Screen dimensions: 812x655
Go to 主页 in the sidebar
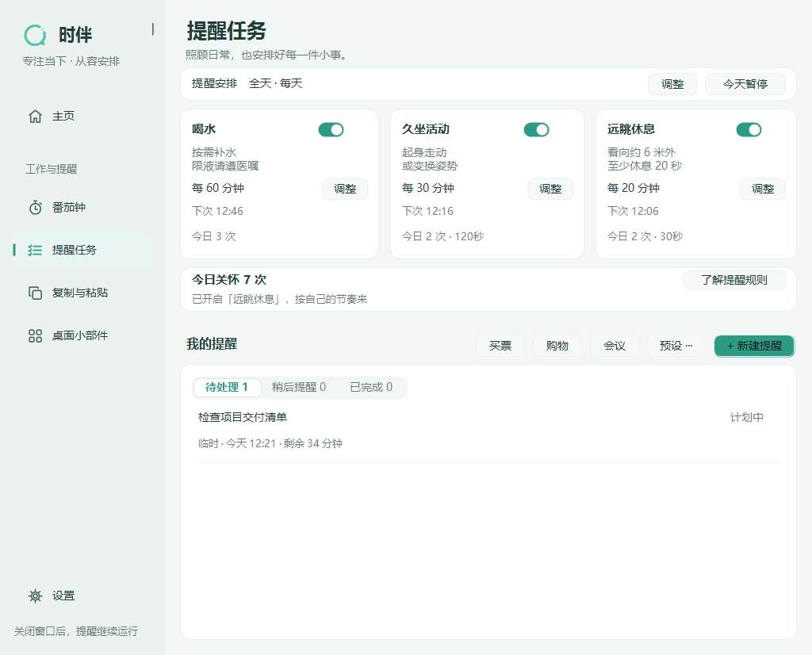82,116
